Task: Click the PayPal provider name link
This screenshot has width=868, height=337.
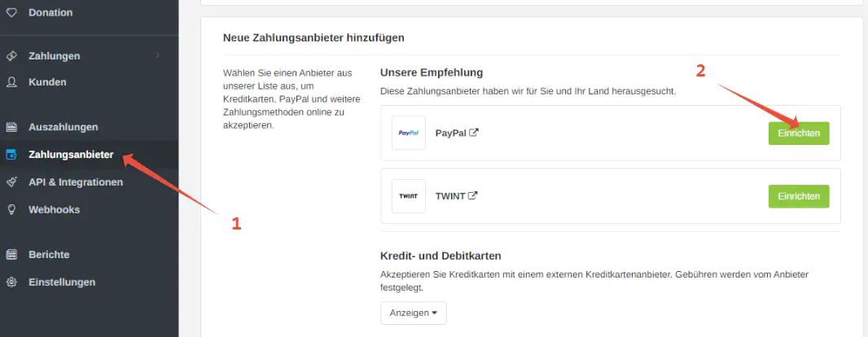Action: point(450,133)
